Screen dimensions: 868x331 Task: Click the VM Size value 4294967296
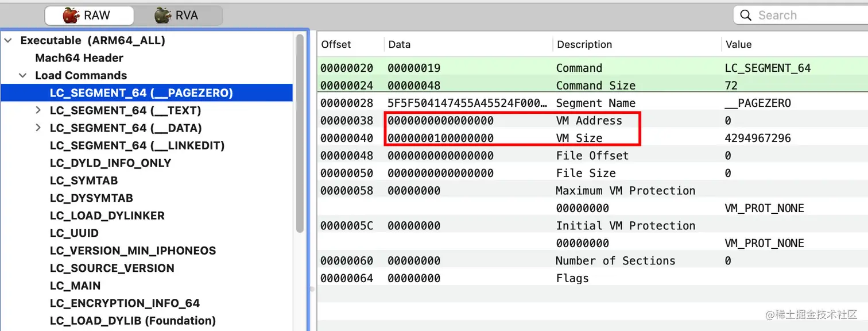(758, 138)
